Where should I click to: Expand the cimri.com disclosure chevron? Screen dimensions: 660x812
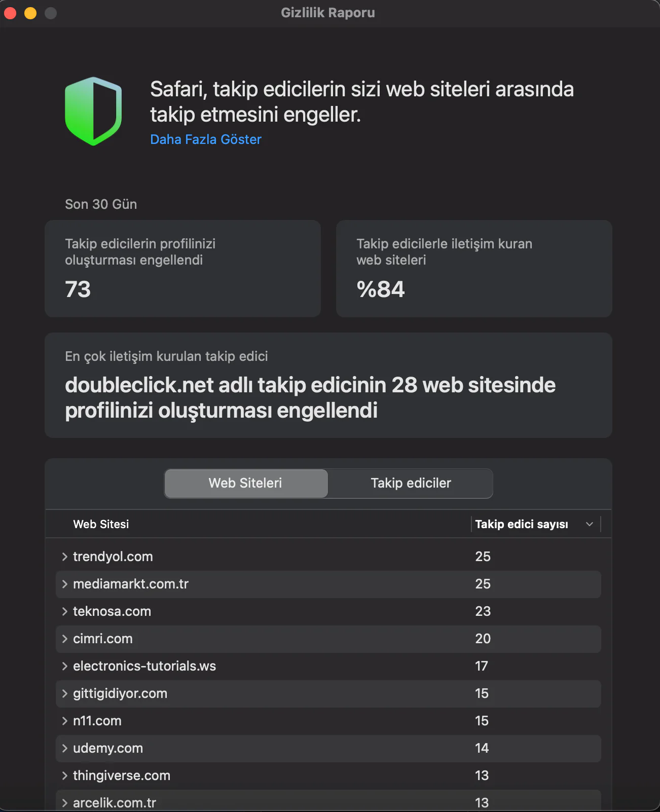click(65, 639)
